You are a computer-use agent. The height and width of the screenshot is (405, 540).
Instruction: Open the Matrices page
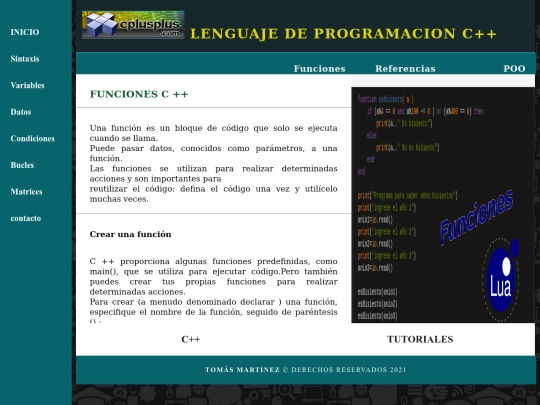point(27,191)
